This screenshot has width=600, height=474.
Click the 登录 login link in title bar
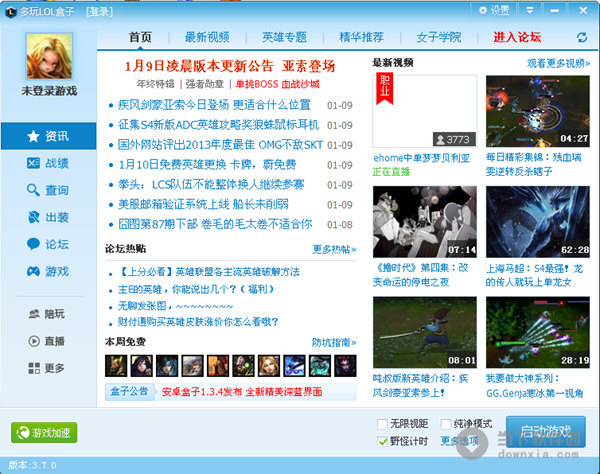tap(99, 11)
